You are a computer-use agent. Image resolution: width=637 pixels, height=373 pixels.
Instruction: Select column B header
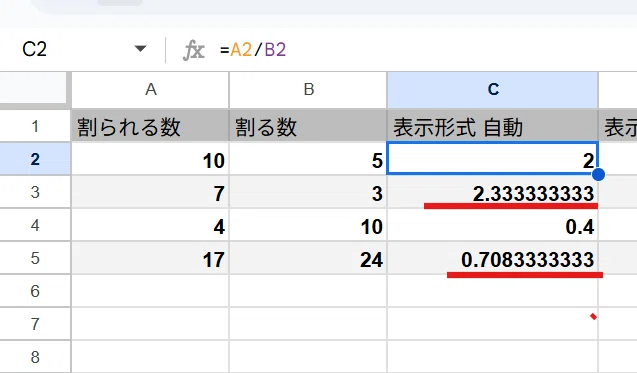308,90
